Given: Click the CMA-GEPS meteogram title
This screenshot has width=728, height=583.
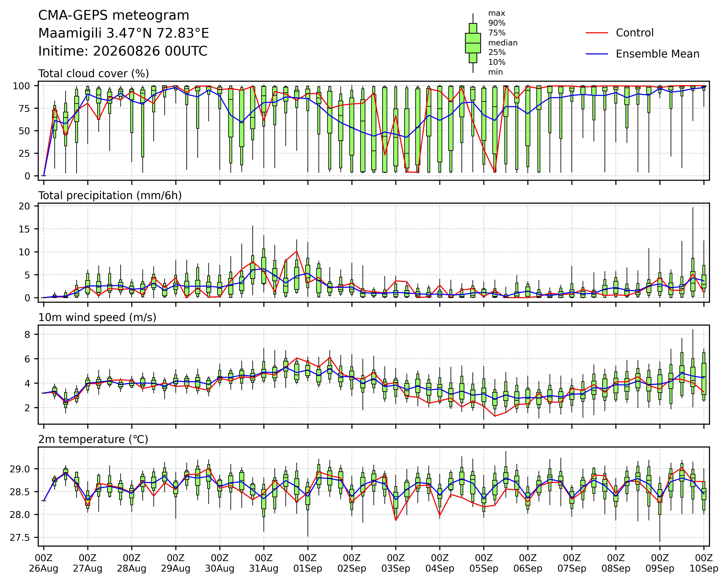Looking at the screenshot, I should [x=114, y=16].
